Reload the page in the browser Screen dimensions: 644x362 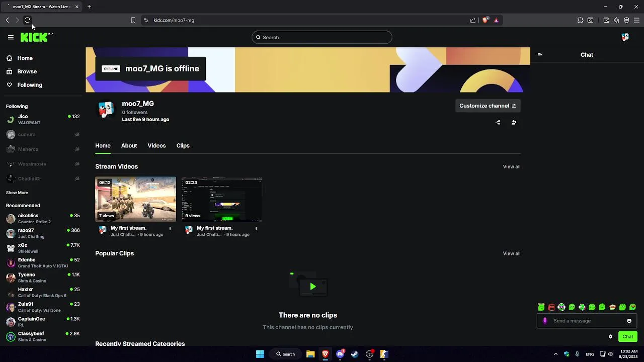pyautogui.click(x=27, y=20)
